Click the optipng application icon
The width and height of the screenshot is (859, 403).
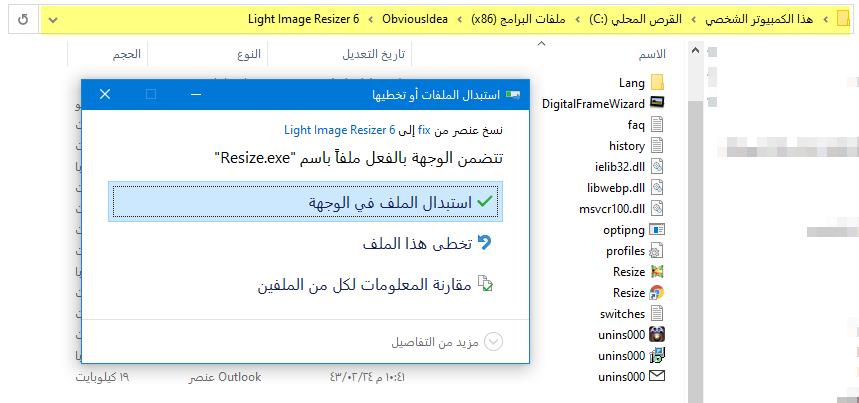pyautogui.click(x=657, y=229)
